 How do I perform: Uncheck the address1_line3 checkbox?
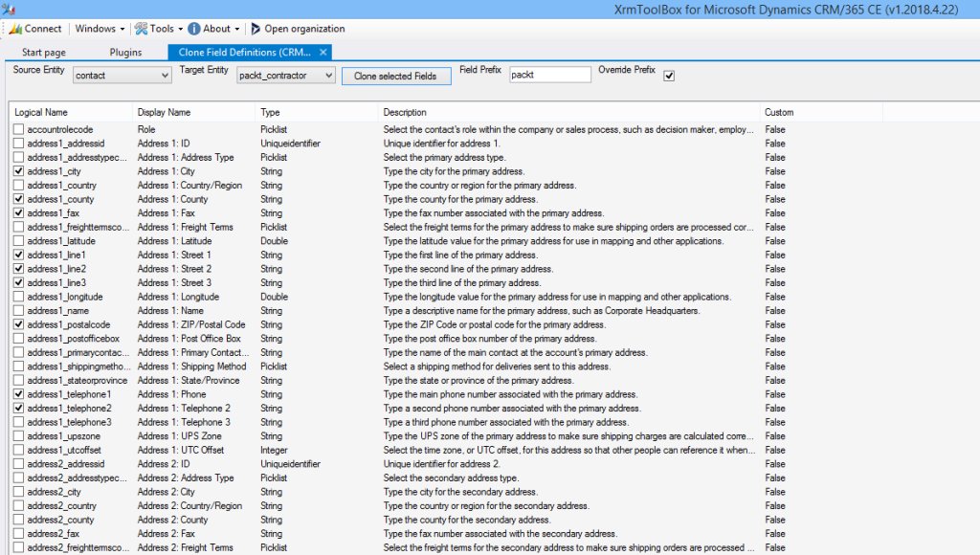18,282
